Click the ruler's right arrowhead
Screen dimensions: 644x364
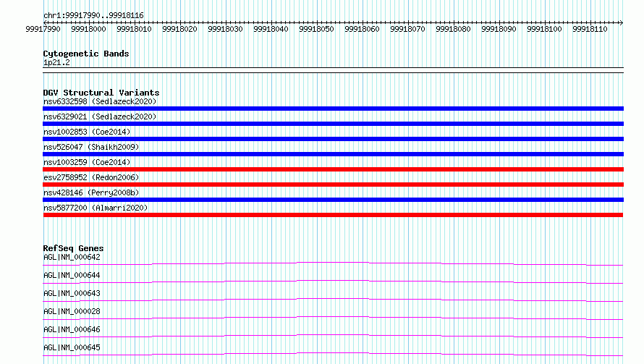(622, 22)
